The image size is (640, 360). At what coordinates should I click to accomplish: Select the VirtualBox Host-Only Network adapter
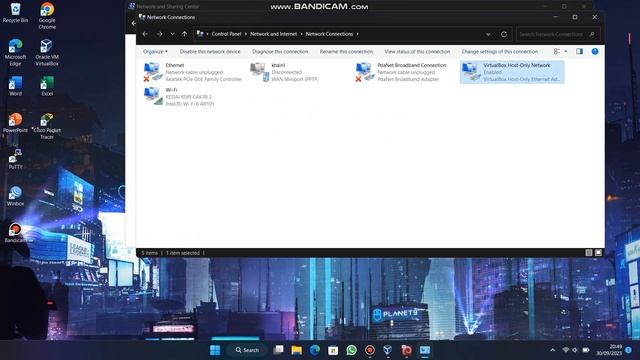[512, 72]
